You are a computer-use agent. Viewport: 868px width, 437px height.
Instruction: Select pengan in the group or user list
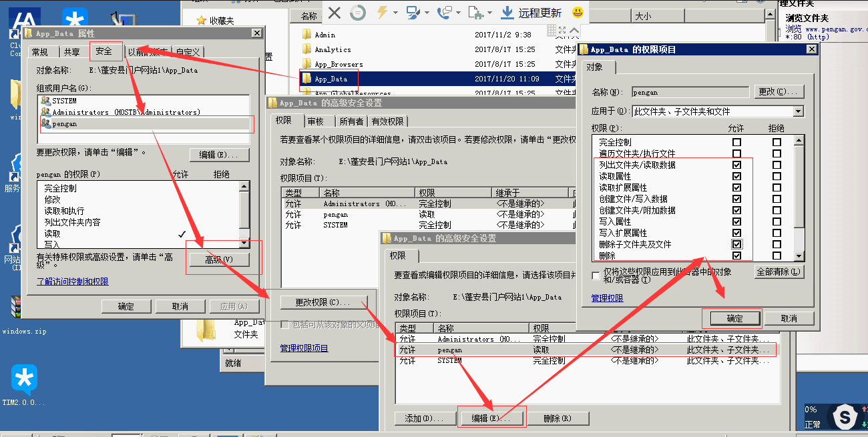pos(65,123)
